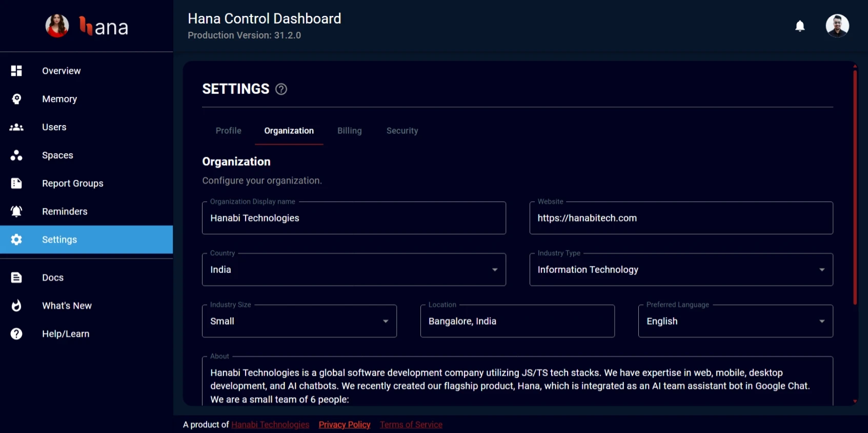Open Report Groups from sidebar
This screenshot has height=433, width=868.
pyautogui.click(x=86, y=183)
